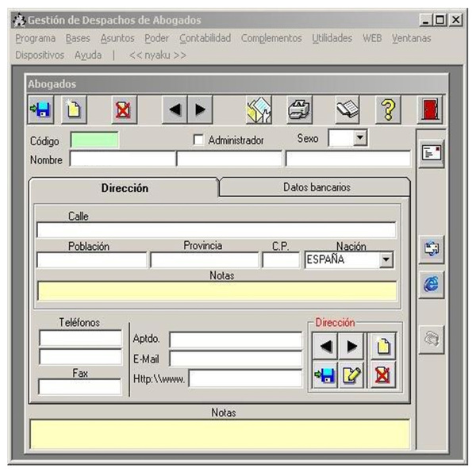
Task: Click the green Código field
Action: click(x=94, y=140)
